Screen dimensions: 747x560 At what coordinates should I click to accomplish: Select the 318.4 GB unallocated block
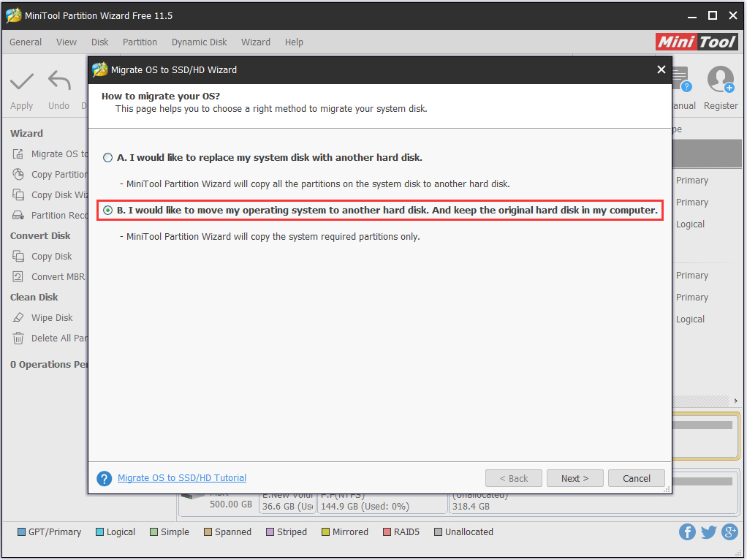[x=593, y=503]
